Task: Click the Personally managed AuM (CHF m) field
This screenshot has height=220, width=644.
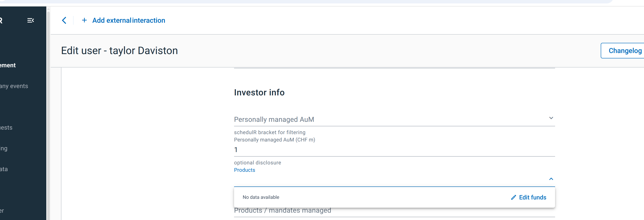Action: tap(394, 150)
